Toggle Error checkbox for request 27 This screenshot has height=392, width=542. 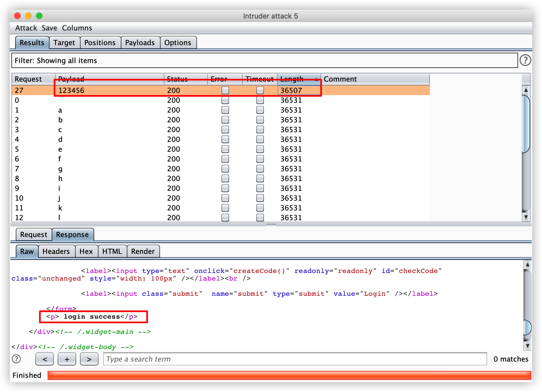(x=225, y=90)
